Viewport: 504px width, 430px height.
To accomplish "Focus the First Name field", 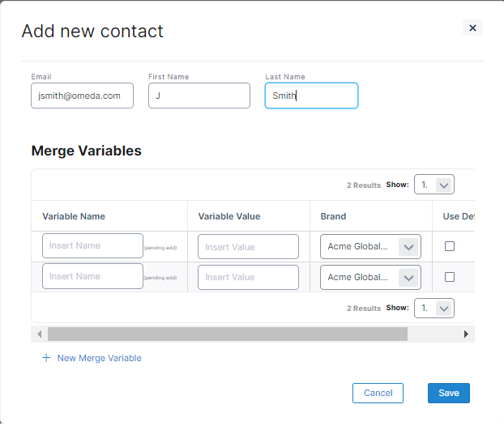I will (x=199, y=96).
